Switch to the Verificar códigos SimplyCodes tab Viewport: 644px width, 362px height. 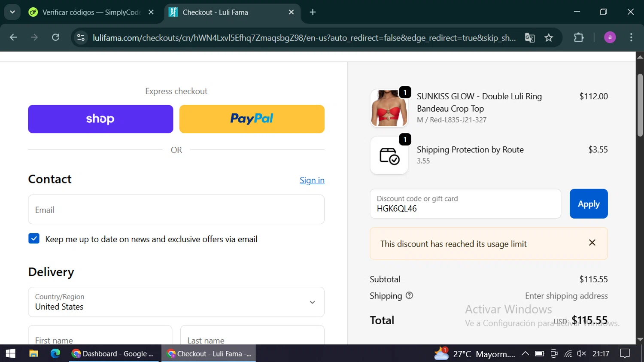91,12
